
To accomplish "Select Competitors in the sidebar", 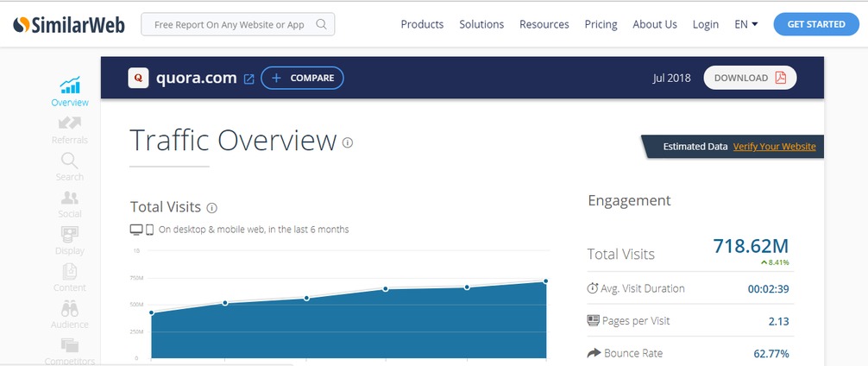I will click(x=70, y=351).
